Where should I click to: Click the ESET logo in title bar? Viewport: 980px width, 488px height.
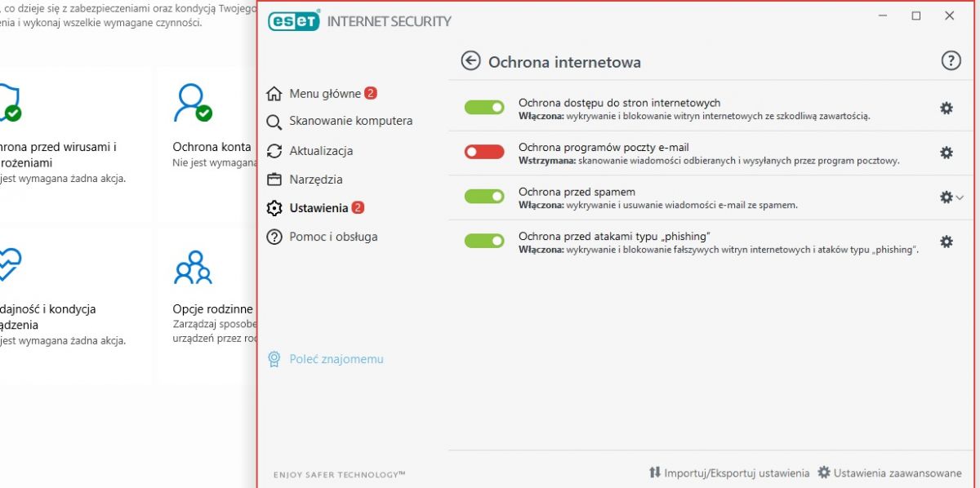[x=294, y=21]
